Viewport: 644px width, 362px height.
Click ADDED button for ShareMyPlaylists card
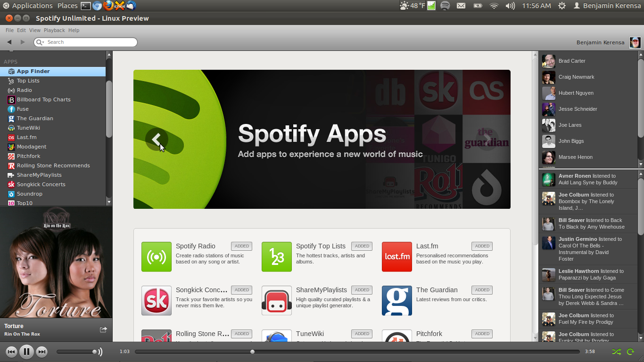[362, 290]
